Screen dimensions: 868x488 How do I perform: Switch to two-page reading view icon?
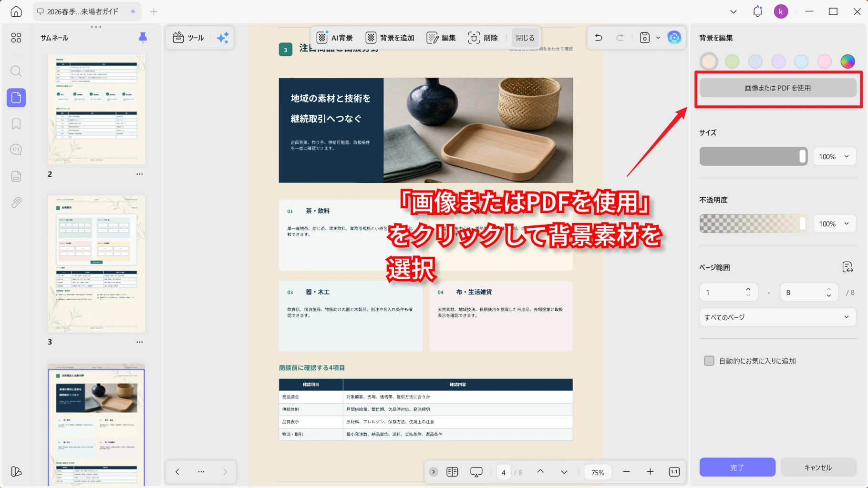pos(452,472)
